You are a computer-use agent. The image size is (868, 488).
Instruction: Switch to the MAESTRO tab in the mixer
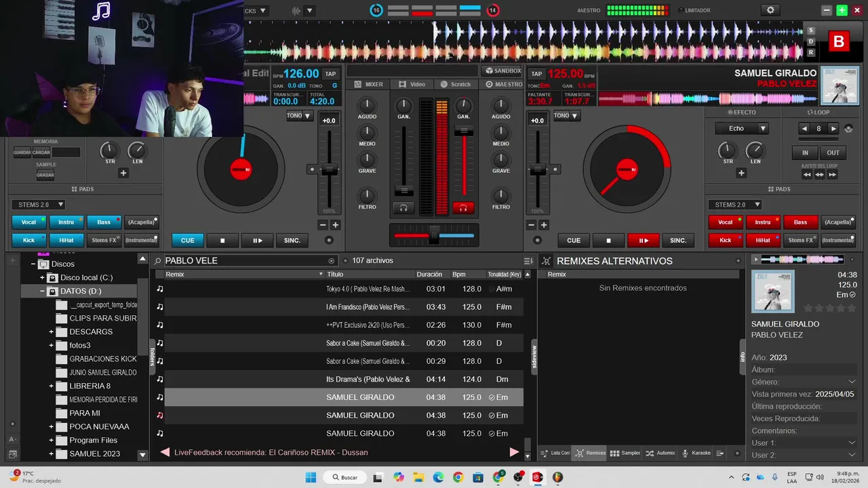(x=504, y=85)
